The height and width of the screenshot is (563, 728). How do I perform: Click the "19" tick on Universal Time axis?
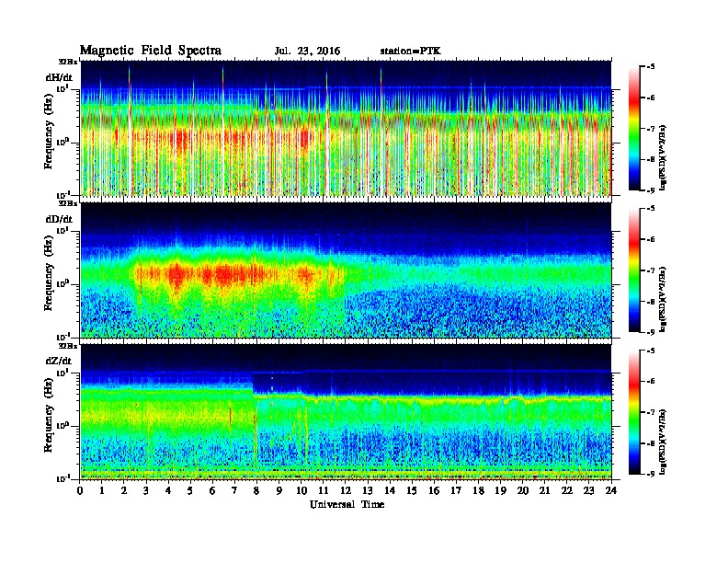point(500,490)
